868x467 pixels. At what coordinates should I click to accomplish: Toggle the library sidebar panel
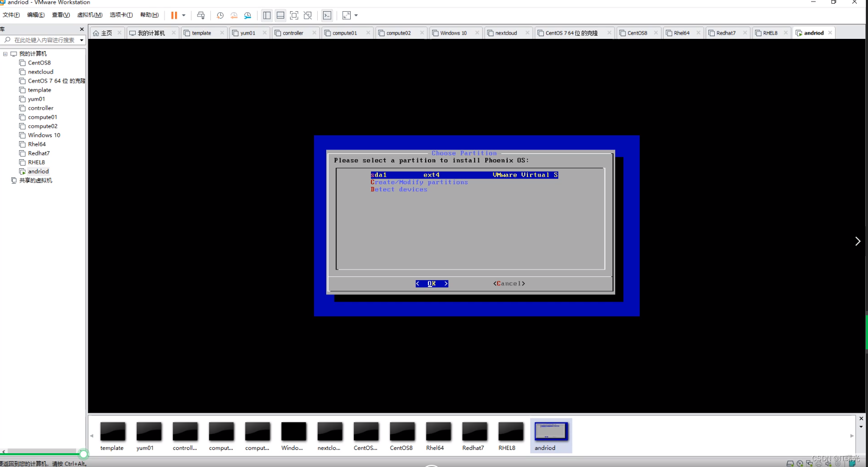pos(267,15)
